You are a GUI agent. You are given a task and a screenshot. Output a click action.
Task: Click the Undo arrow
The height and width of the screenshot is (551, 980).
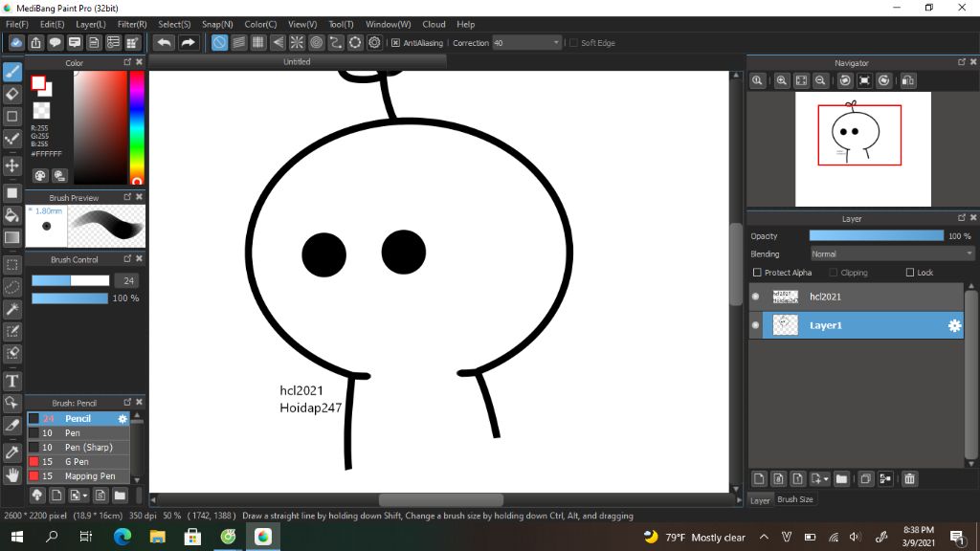(x=165, y=42)
